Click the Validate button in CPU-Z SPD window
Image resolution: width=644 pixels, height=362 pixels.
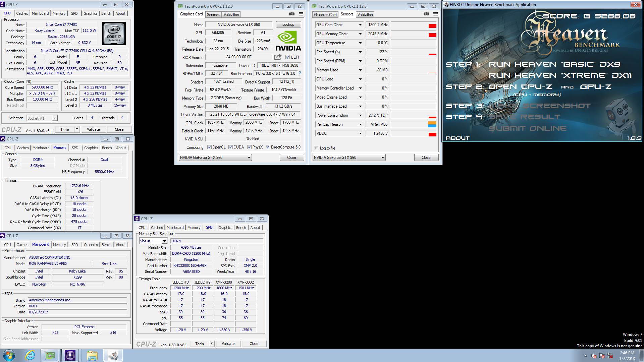228,344
